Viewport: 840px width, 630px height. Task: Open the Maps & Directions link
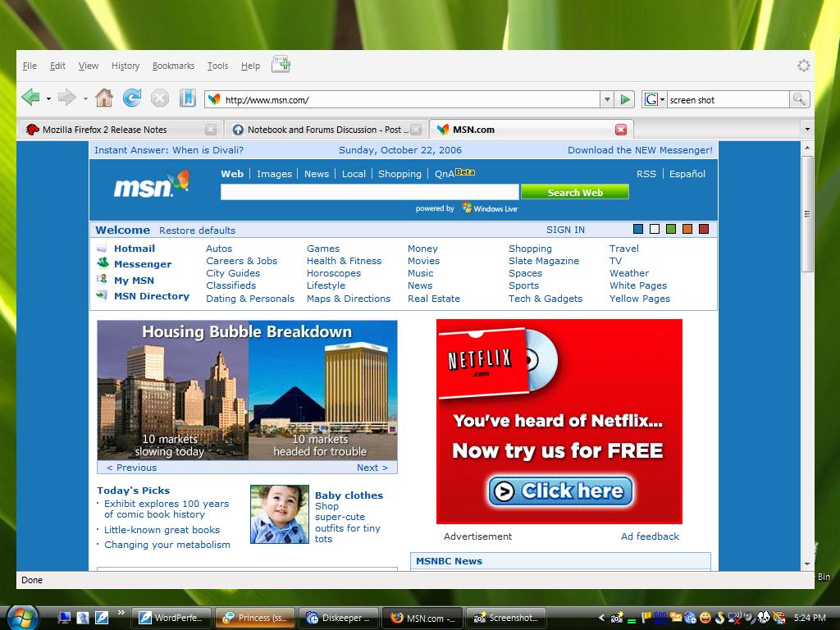tap(348, 299)
